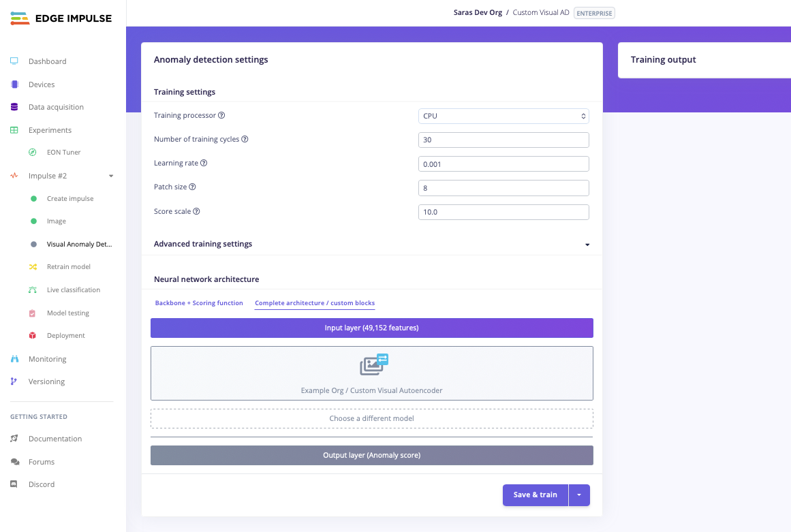Open the Save & train dropdown arrow
The width and height of the screenshot is (791, 532).
(x=579, y=495)
